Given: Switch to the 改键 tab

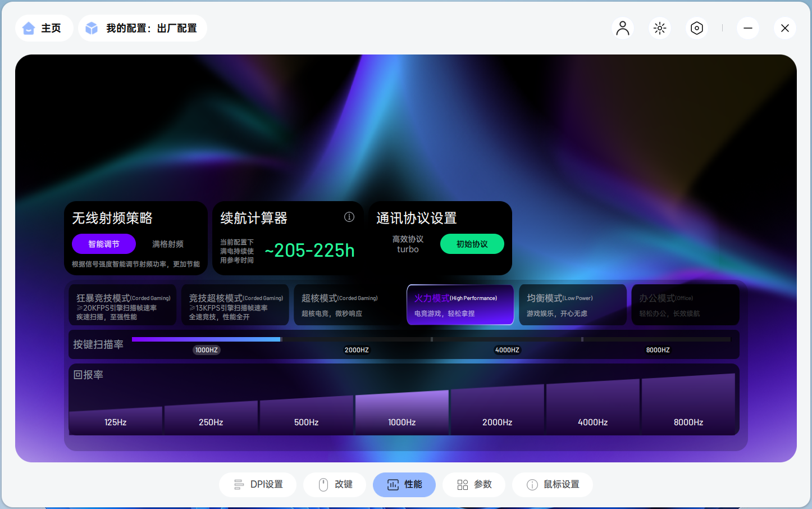Looking at the screenshot, I should point(335,485).
